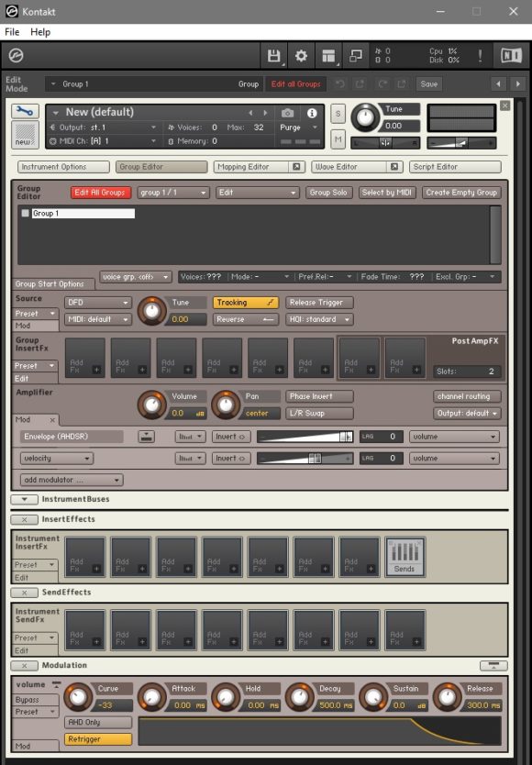Click the instrument info icon
Screen dimensions: 532x765
(312, 113)
